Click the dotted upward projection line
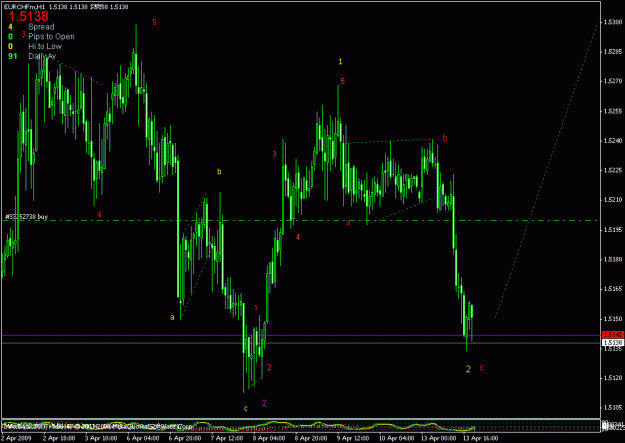Viewport: 625px width, 443px height. (x=546, y=171)
